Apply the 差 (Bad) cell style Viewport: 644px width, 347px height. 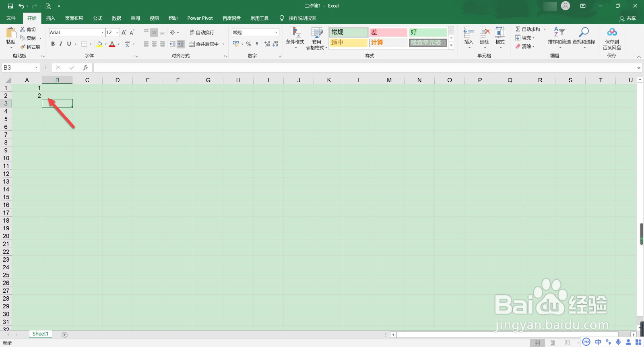(x=388, y=32)
